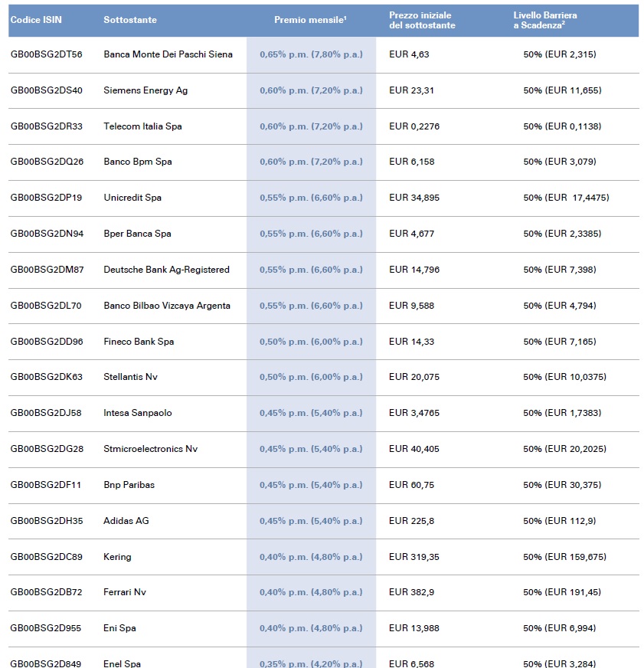644x668 pixels.
Task: Click initial price EUR 23,31
Action: click(x=411, y=90)
